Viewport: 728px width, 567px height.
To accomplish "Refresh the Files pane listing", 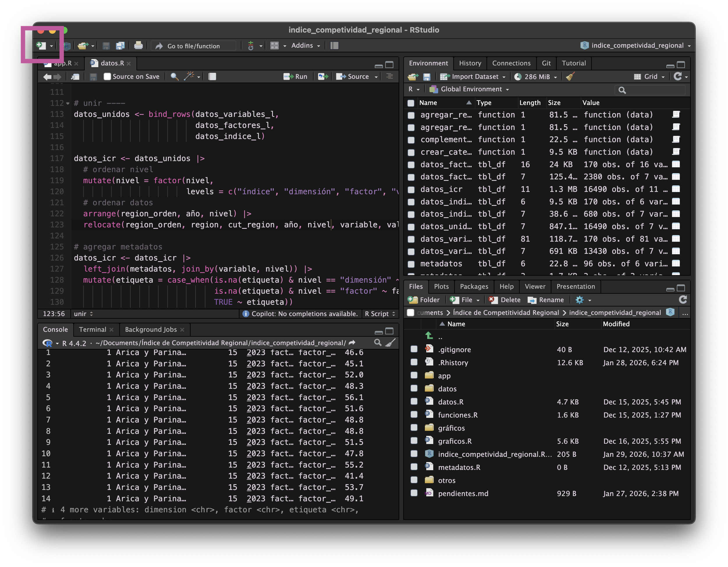I will 683,300.
